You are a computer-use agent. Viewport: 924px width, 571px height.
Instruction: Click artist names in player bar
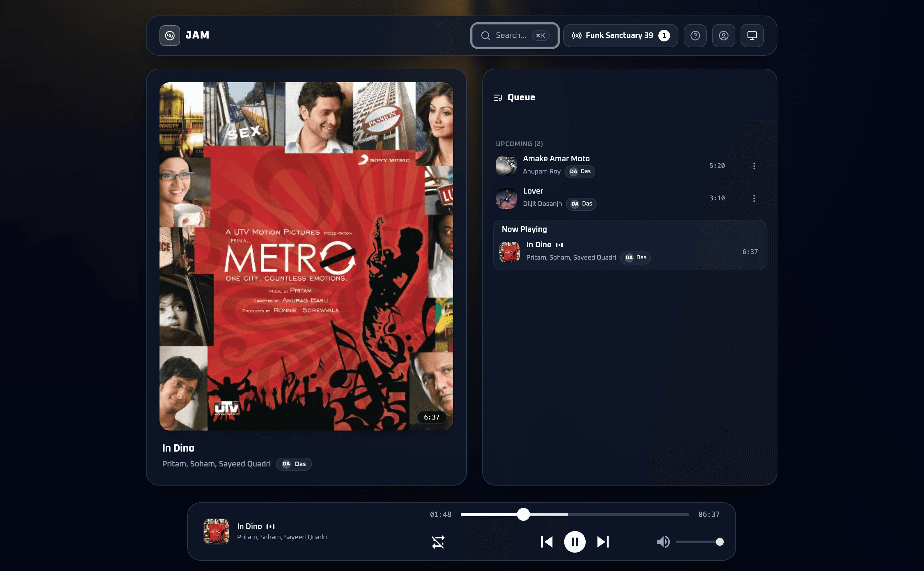(281, 537)
